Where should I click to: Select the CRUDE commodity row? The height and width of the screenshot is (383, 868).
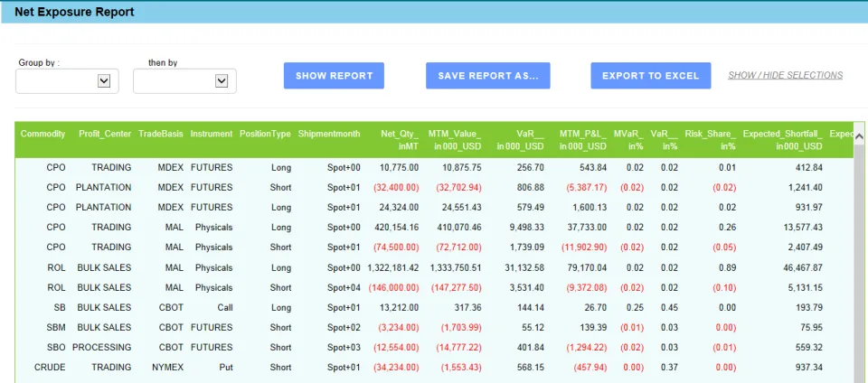pos(434,368)
